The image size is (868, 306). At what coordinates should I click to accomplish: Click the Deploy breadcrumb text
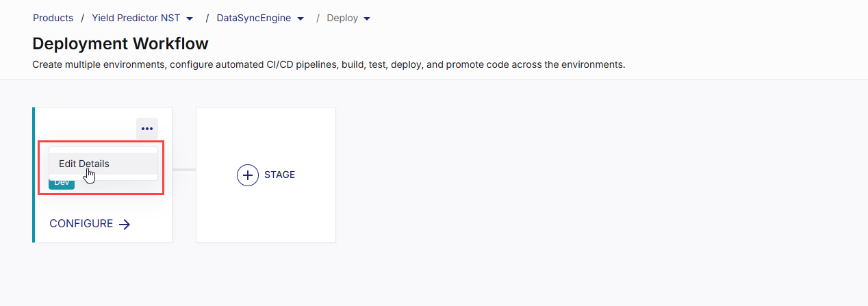[342, 18]
